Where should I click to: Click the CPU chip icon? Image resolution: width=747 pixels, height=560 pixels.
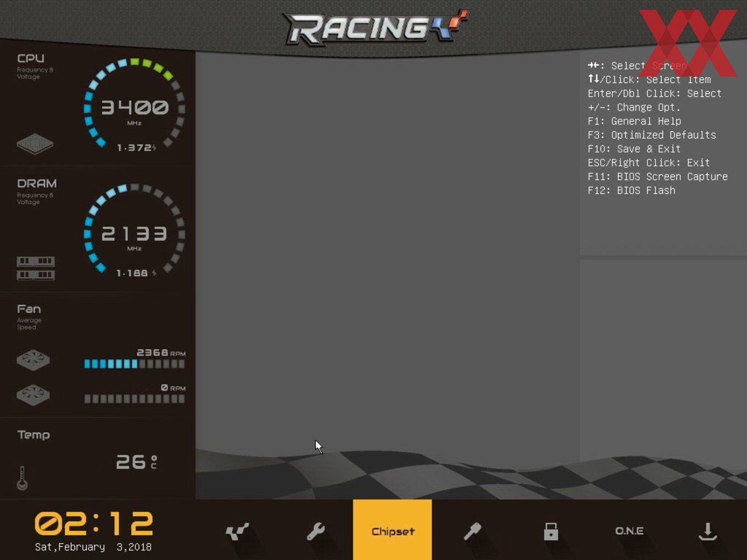point(35,144)
